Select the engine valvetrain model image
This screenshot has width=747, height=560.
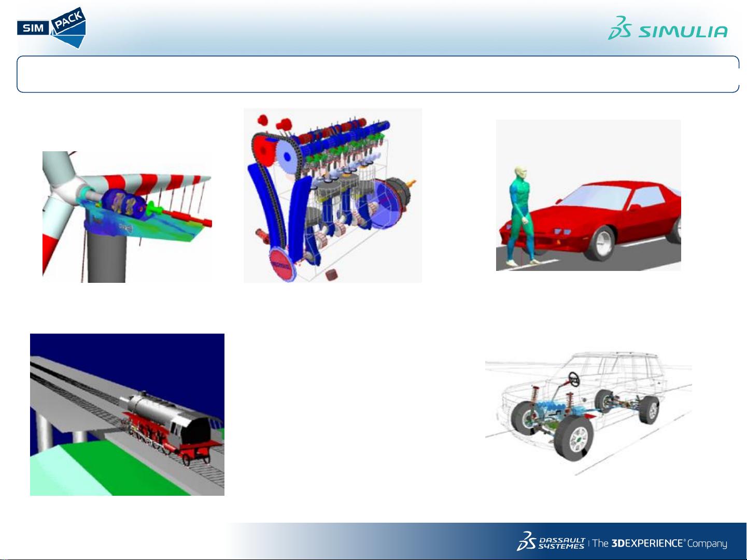coord(332,195)
